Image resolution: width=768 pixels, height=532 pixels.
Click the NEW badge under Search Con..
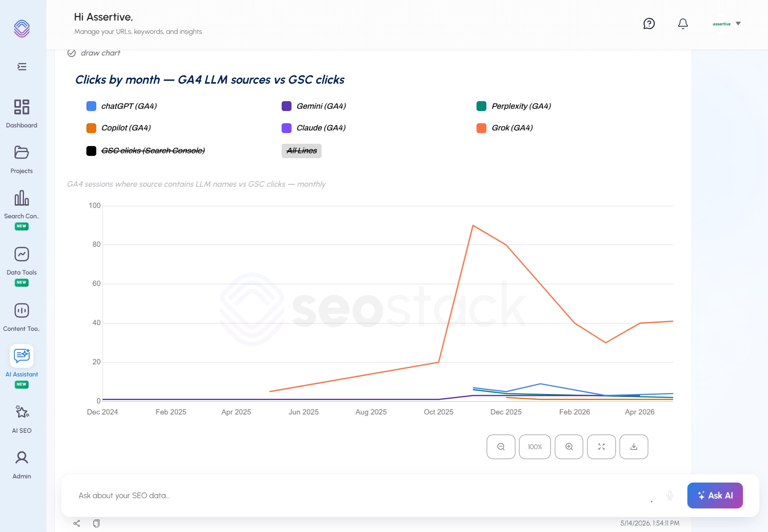[x=22, y=226]
